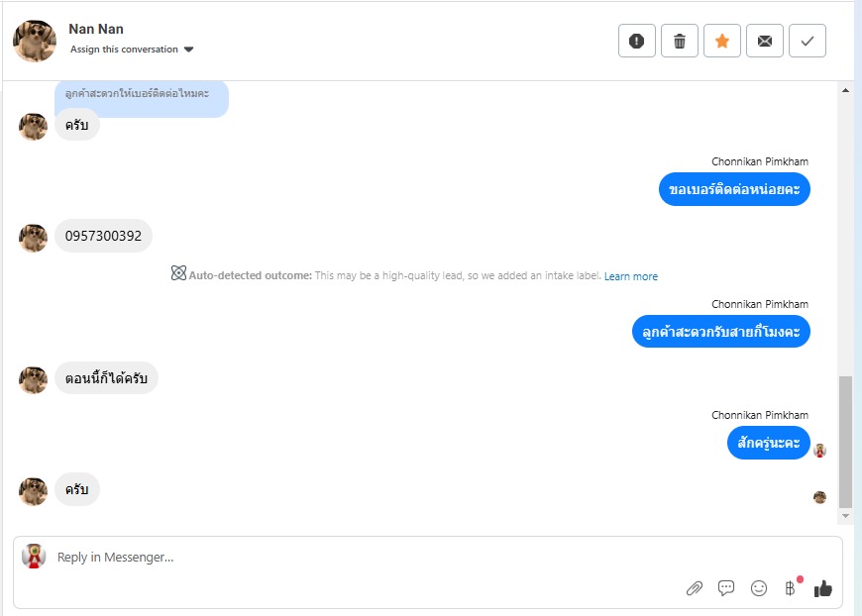Click the baht payment request icon
862x616 pixels.
791,588
